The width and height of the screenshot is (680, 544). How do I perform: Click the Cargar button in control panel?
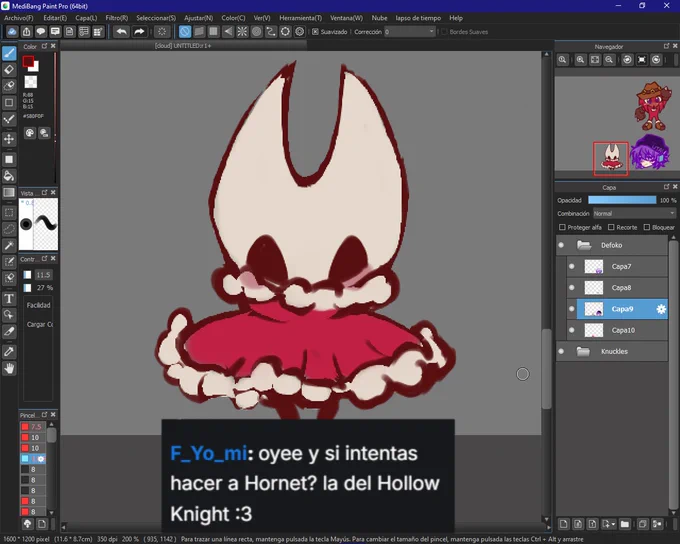coord(39,324)
